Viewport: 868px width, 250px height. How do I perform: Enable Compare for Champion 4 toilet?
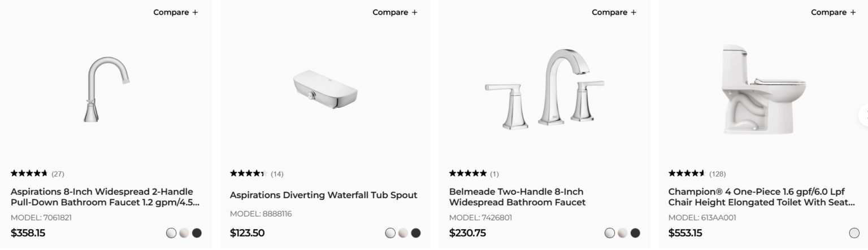[833, 12]
